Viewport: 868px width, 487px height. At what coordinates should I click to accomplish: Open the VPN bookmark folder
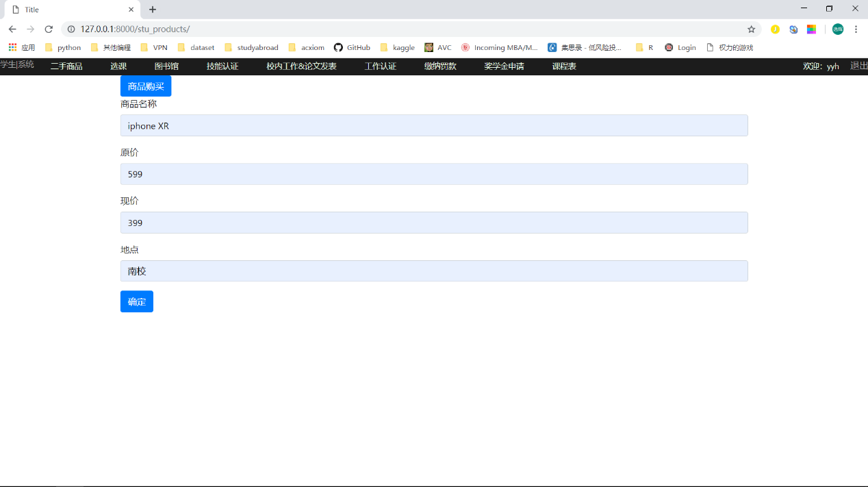154,47
